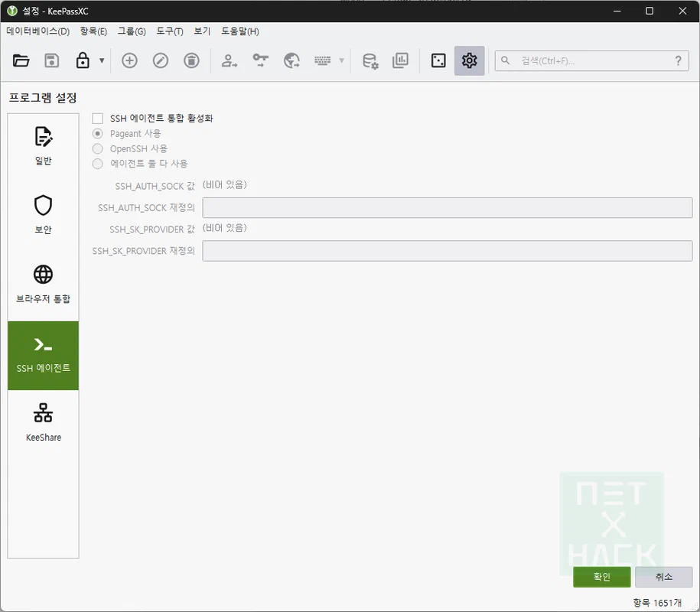Open database settings cylinder gear icon
This screenshot has height=612, width=700.
pos(370,60)
